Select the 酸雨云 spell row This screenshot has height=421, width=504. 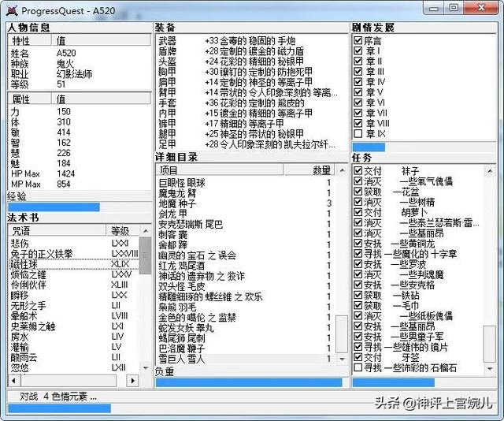click(x=74, y=357)
